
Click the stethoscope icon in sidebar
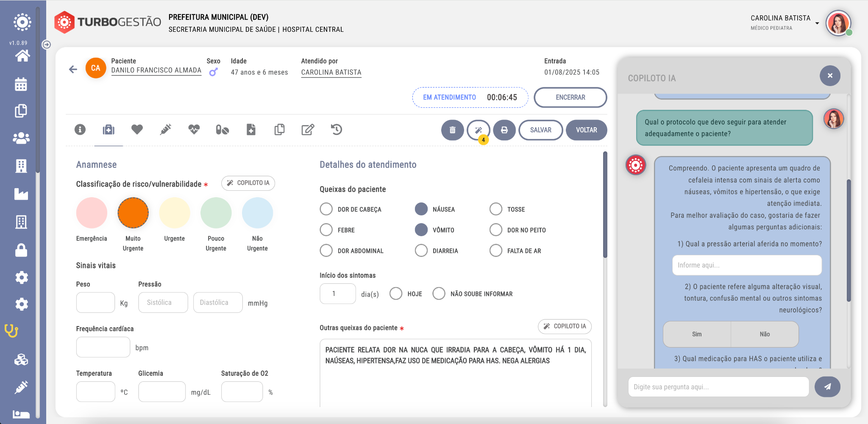pos(11,331)
